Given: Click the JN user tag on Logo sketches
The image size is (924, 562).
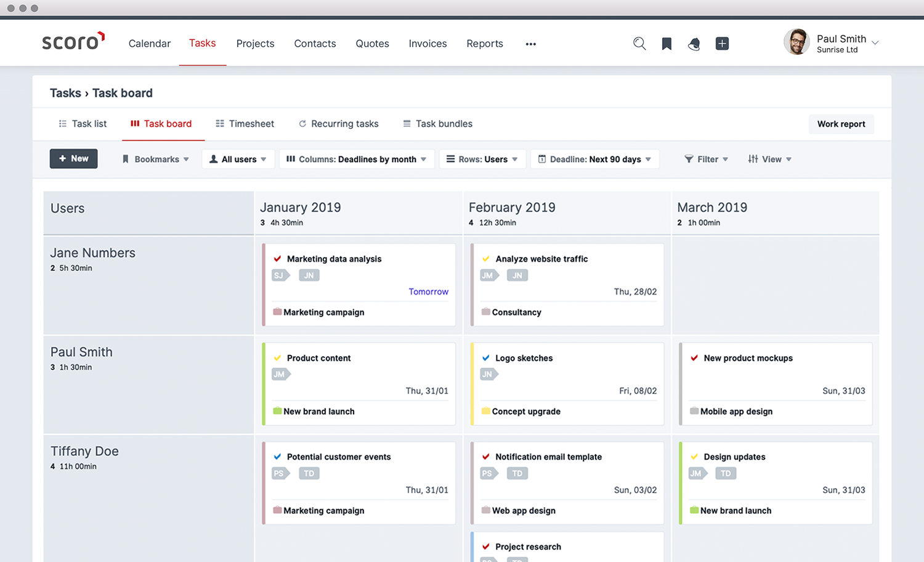Looking at the screenshot, I should 489,374.
